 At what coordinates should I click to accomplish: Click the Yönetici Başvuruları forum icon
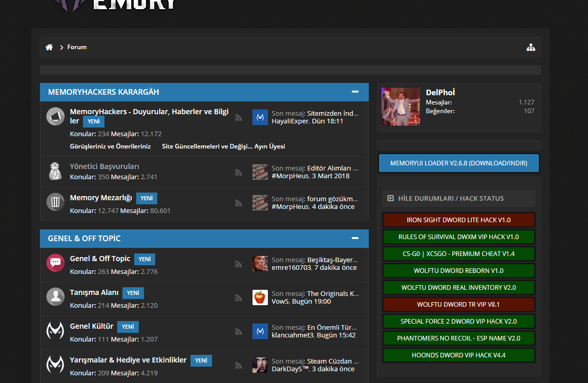tap(55, 171)
